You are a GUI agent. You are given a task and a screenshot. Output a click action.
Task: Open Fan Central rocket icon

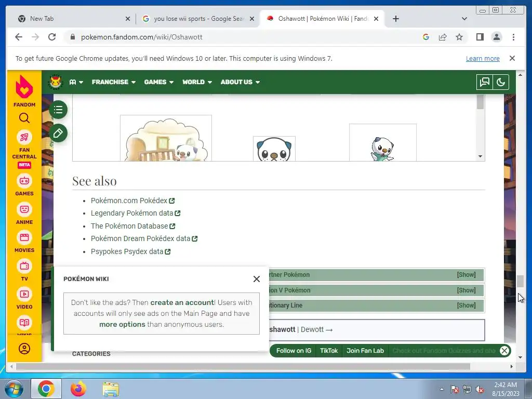24,137
